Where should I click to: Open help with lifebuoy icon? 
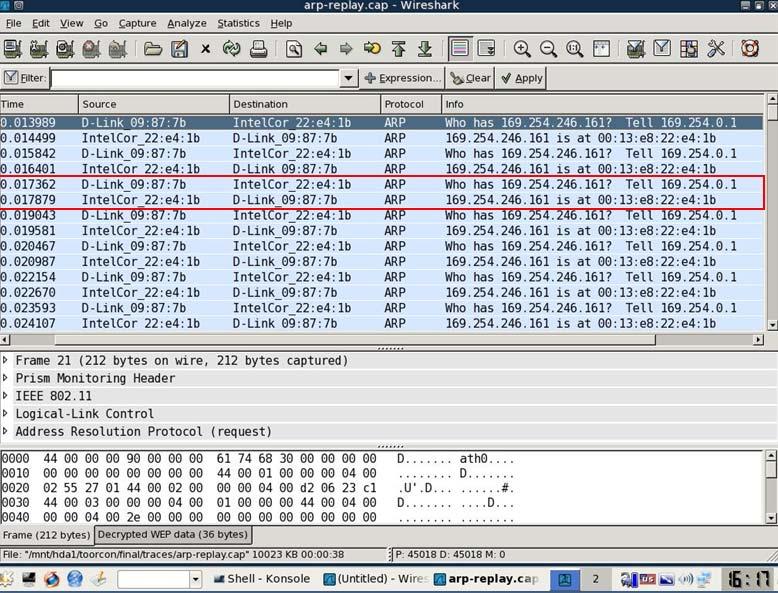(750, 49)
